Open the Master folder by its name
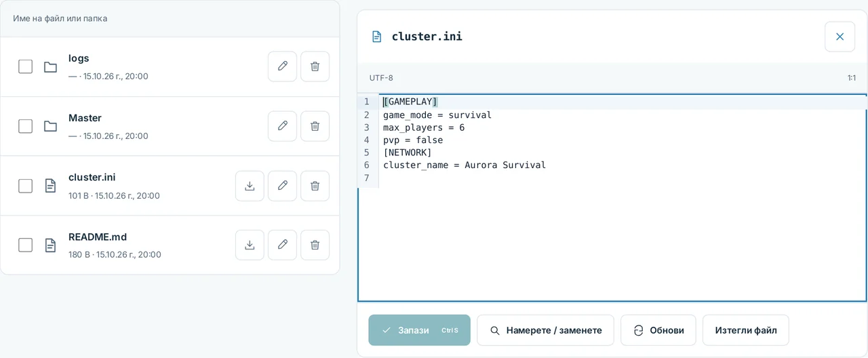The image size is (868, 358). coord(85,118)
